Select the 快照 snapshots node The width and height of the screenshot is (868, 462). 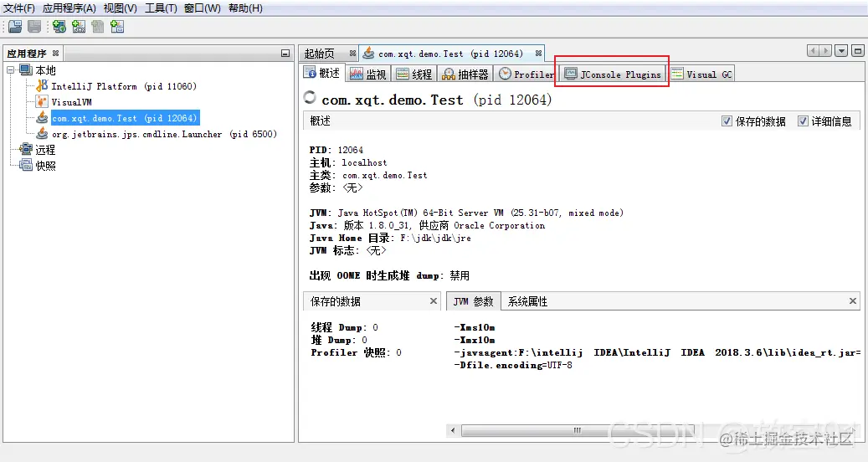tap(45, 166)
